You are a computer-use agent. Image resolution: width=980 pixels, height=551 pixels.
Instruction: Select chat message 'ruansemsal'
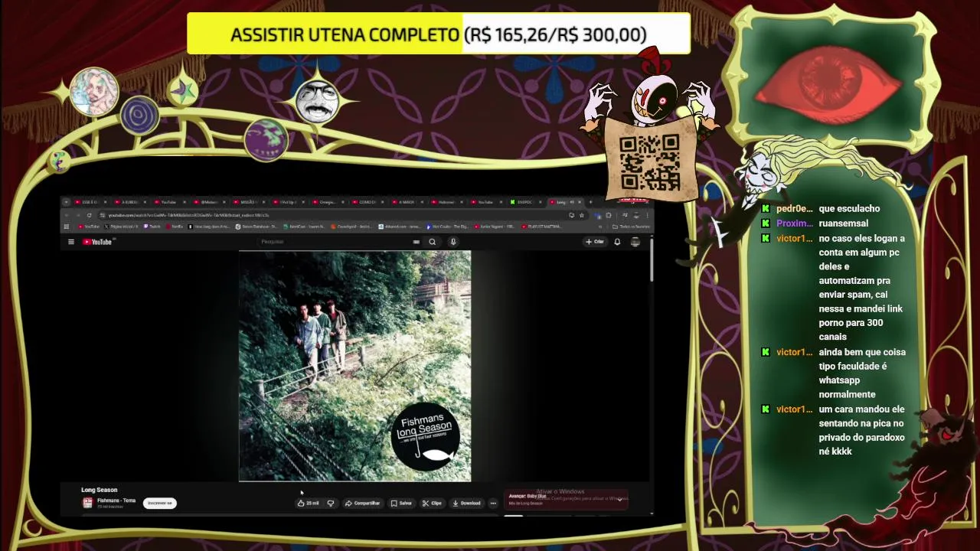[843, 223]
